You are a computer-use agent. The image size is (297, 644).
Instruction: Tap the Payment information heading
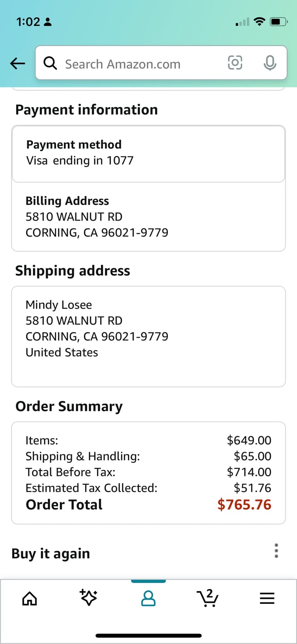(86, 110)
